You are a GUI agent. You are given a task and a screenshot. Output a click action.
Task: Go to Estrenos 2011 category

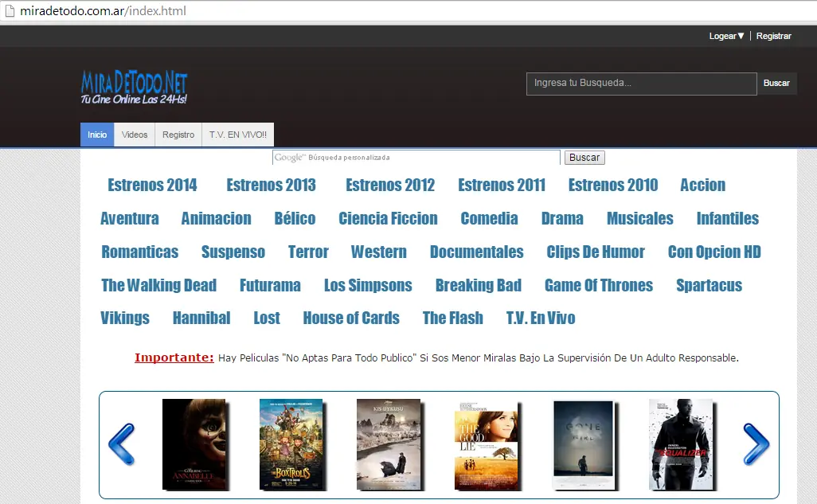(x=502, y=185)
